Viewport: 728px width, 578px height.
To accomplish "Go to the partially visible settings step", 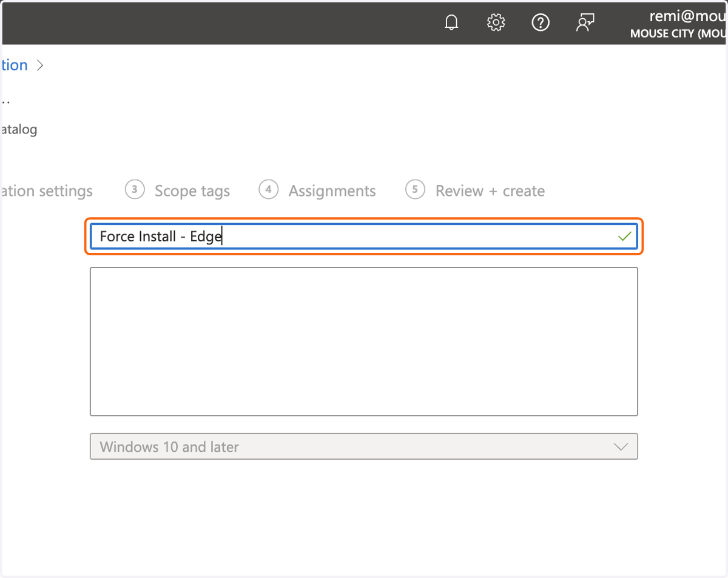I will 47,191.
